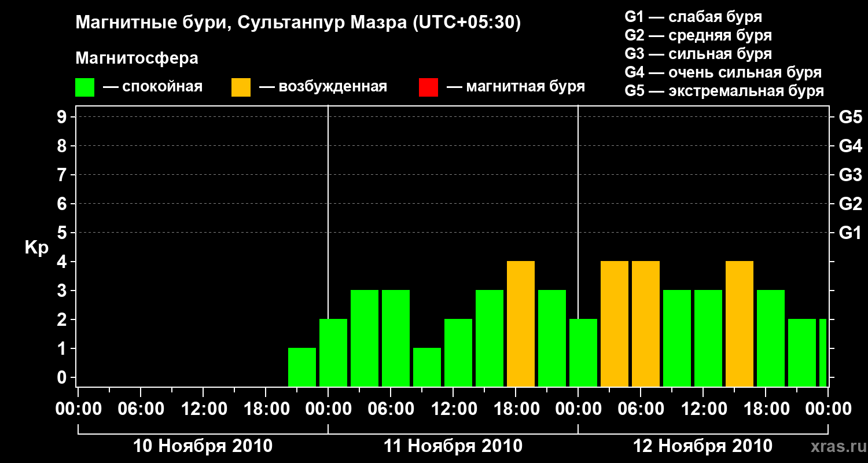Click the green Kp 3 bar at 18:00, 12 Ноября

click(771, 338)
